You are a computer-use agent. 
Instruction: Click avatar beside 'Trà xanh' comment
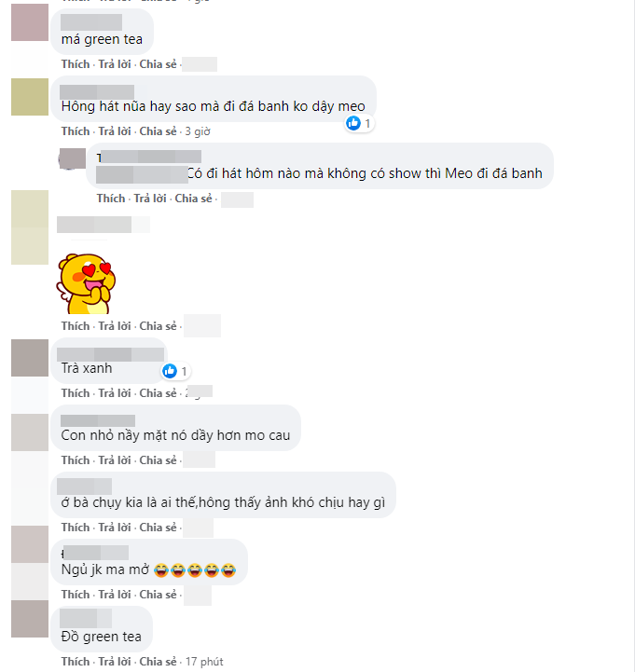[30, 358]
